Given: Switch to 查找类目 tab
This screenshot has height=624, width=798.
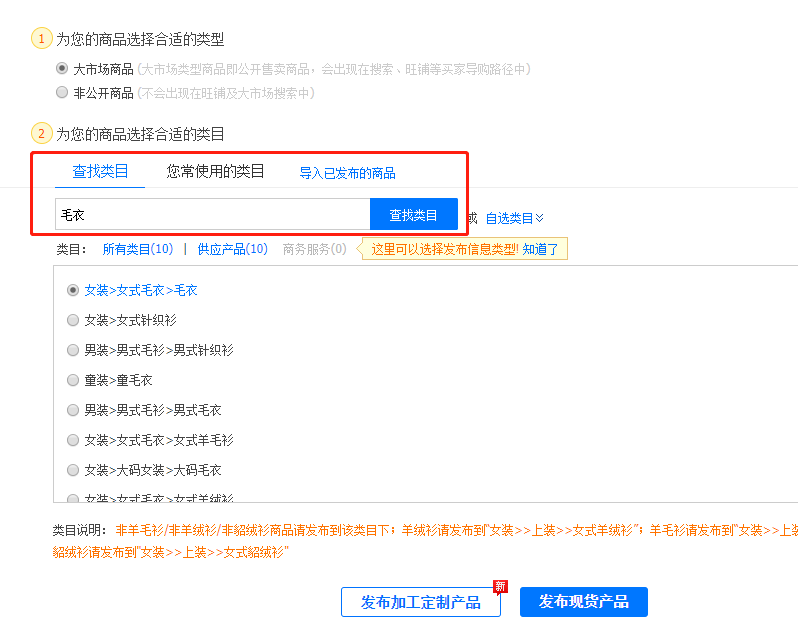Looking at the screenshot, I should tap(100, 171).
